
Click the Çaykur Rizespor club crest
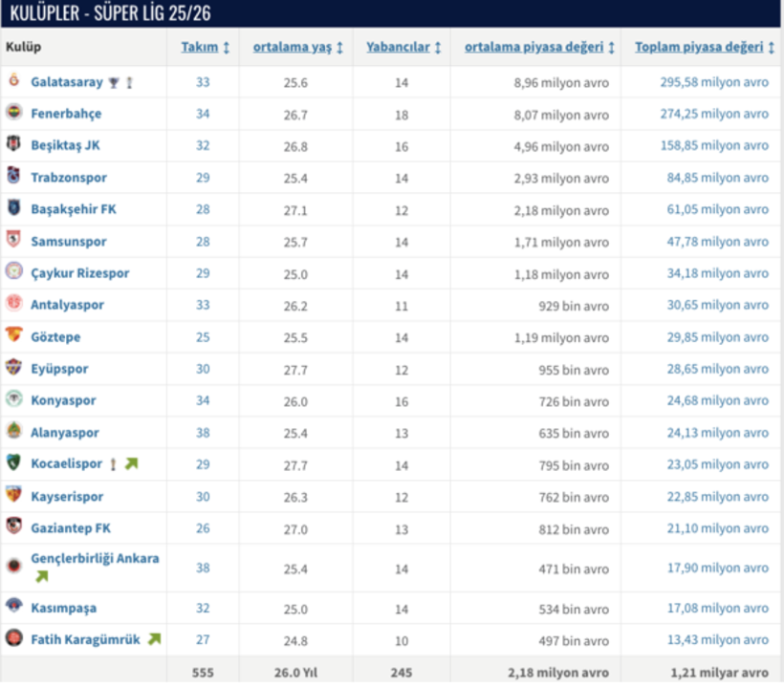pos(14,270)
